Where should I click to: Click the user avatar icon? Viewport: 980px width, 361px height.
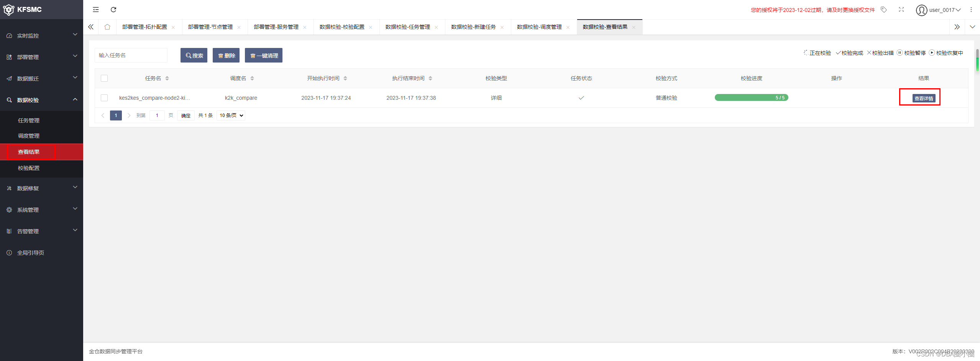point(921,10)
